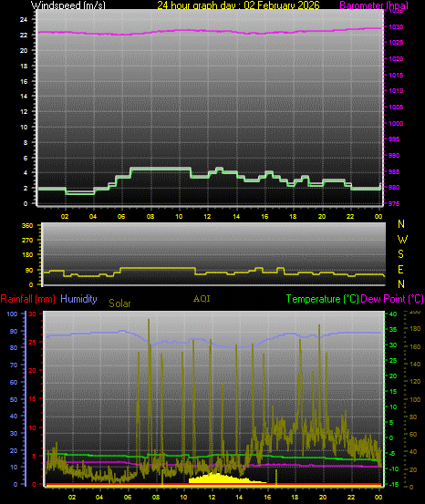Click the Humidity legend label

click(x=78, y=299)
